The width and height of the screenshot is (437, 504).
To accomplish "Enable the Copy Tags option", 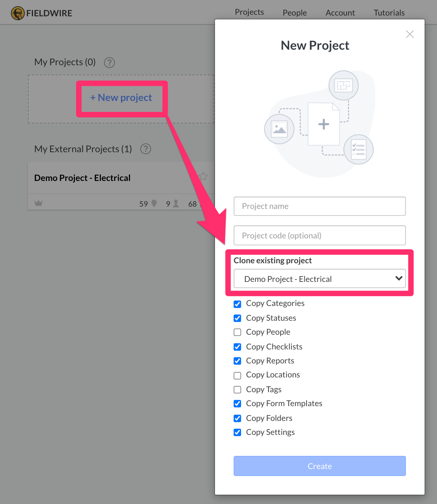I will 238,390.
